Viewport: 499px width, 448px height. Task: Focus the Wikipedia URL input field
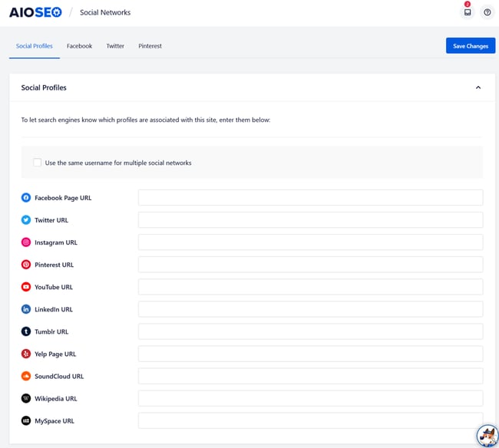click(311, 398)
